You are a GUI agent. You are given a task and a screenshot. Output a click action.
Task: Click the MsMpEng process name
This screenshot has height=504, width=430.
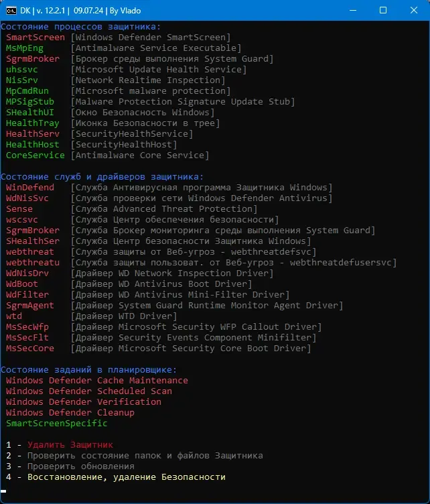[24, 48]
